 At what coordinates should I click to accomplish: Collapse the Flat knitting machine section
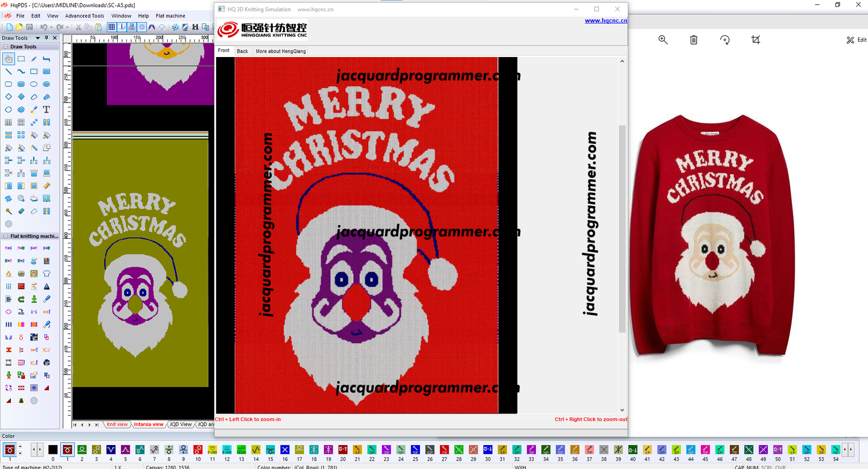coord(6,236)
